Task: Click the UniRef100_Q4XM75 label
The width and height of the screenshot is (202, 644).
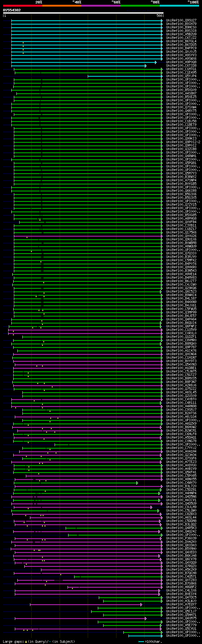Action: point(181,618)
